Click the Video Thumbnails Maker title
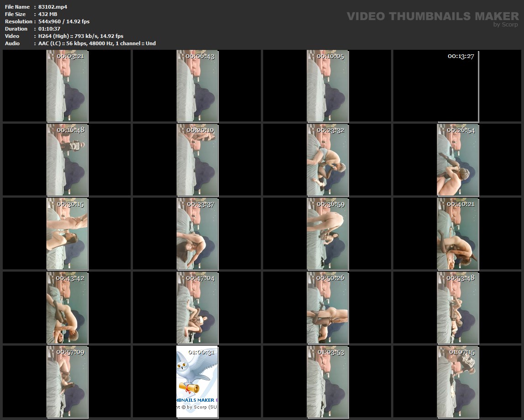524x420 pixels. 432,16
